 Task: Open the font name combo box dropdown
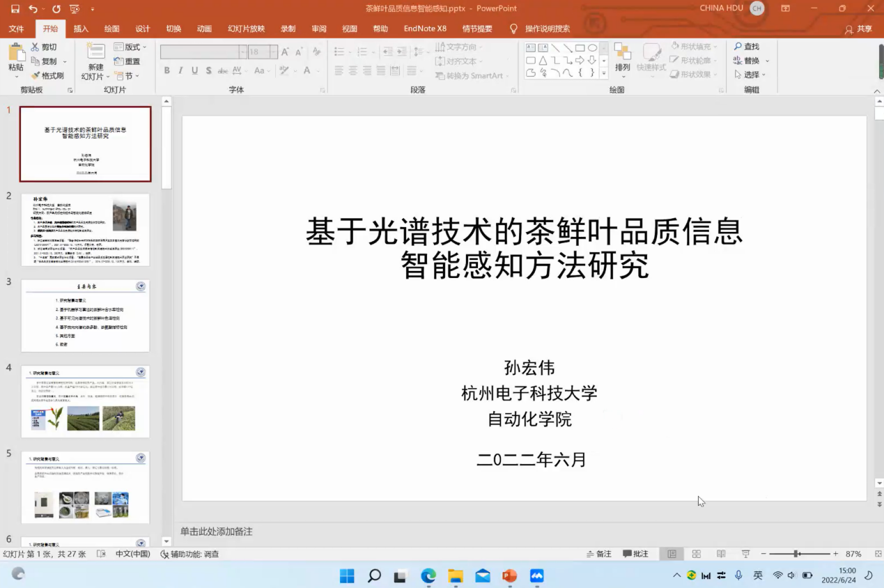pos(243,52)
